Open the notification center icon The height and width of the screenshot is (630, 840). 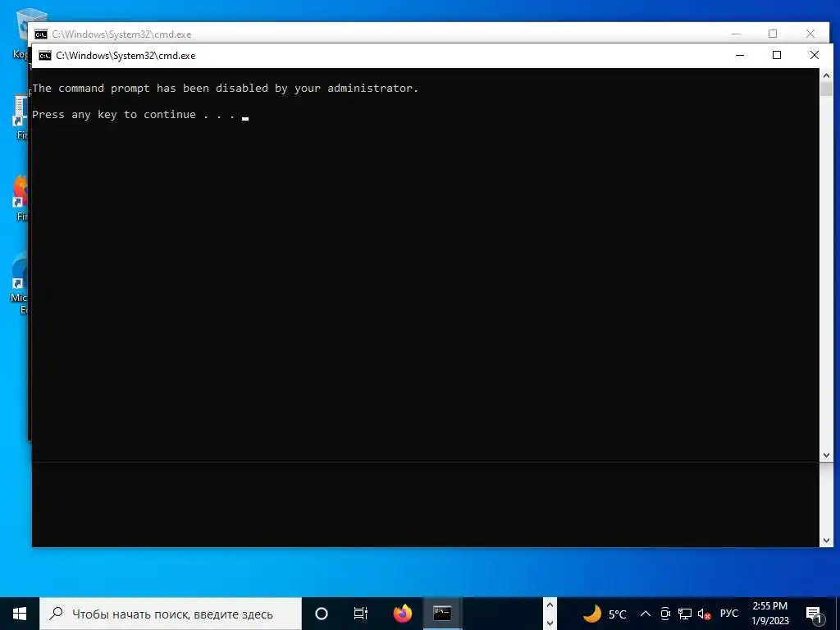(814, 614)
